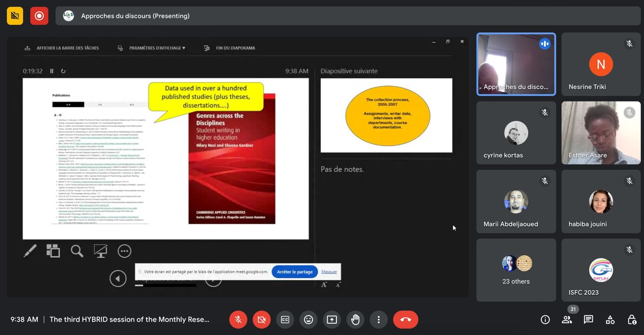Click the meeting title text at bottom
Viewport: 644px width, 335px height.
(129, 319)
